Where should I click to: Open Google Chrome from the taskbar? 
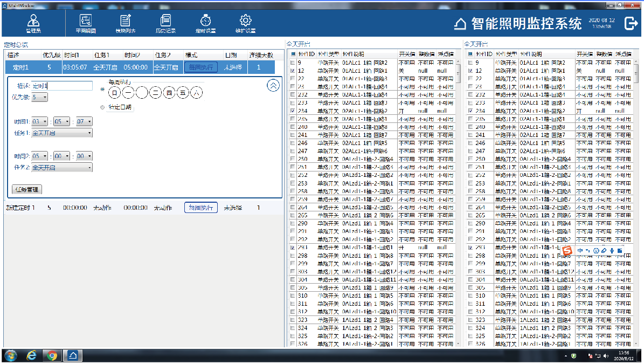[52, 355]
